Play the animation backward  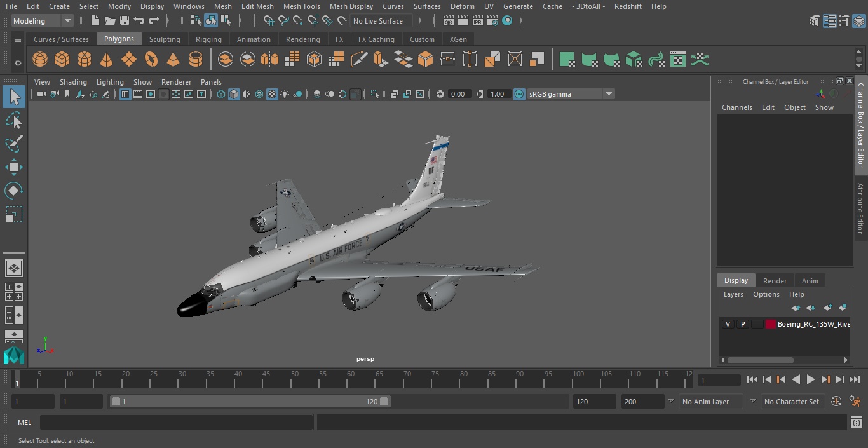point(796,379)
